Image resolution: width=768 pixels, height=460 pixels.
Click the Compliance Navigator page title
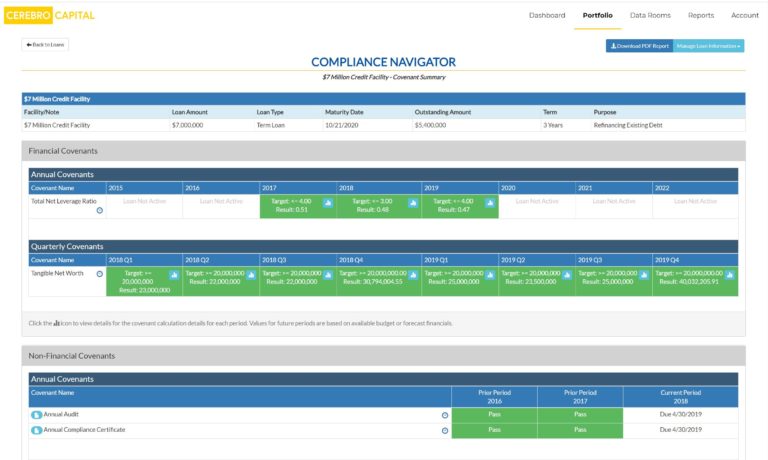384,62
